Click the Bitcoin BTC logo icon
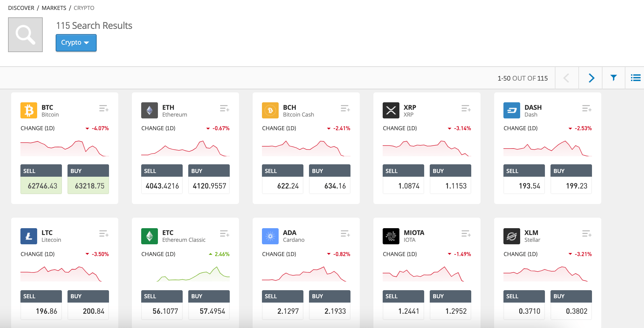This screenshot has width=644, height=328. (29, 110)
